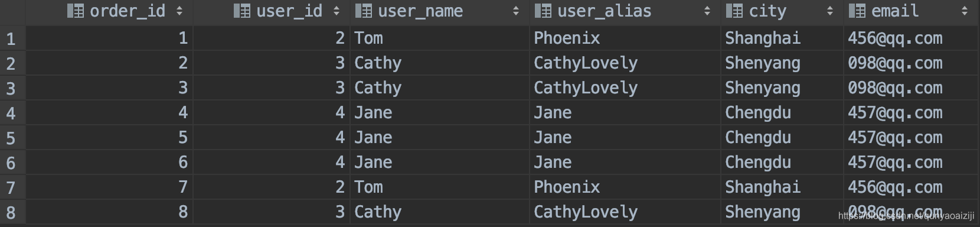Click user_name cell Tom in row 1

click(x=440, y=38)
